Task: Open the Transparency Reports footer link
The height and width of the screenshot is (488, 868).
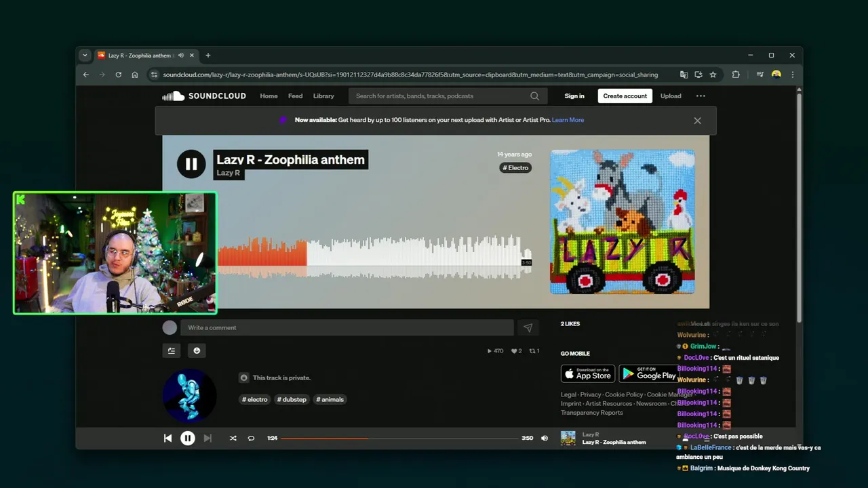Action: (592, 413)
